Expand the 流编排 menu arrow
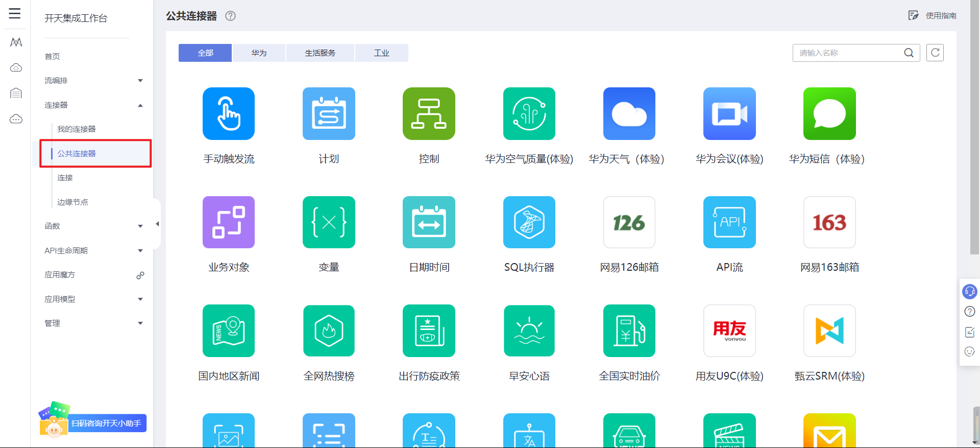The height and width of the screenshot is (448, 980). 140,81
